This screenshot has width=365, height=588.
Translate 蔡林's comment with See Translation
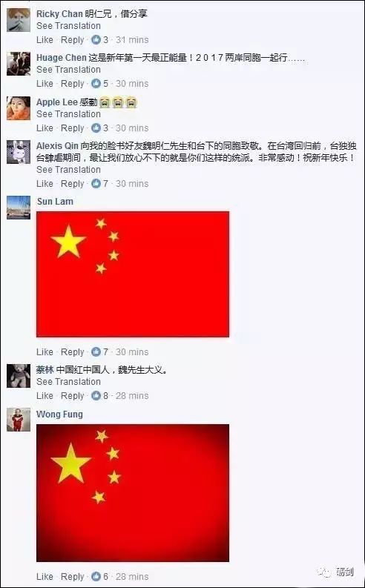[x=69, y=382]
